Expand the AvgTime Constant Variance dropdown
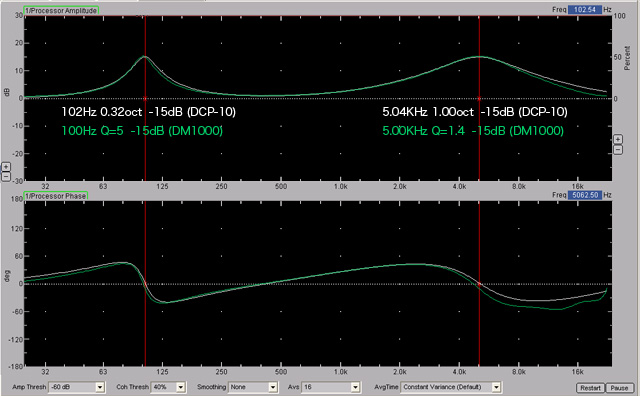The width and height of the screenshot is (640, 396). (451, 387)
